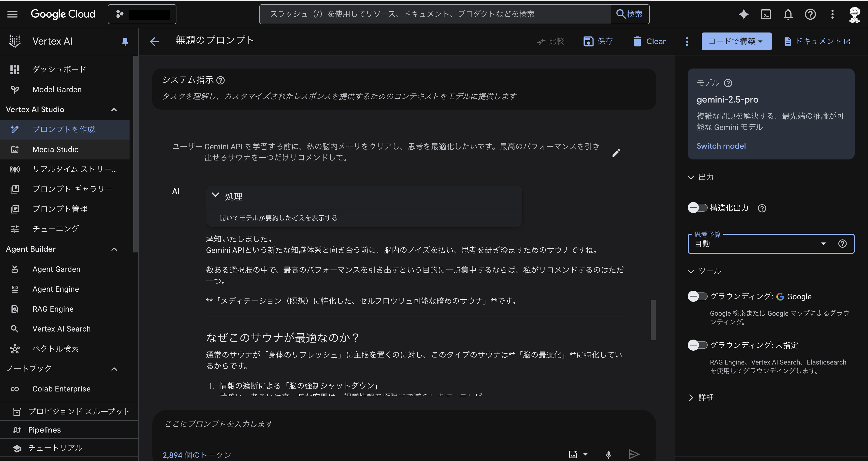
Task: Click the pin icon beside Vertex AI
Action: [x=125, y=41]
